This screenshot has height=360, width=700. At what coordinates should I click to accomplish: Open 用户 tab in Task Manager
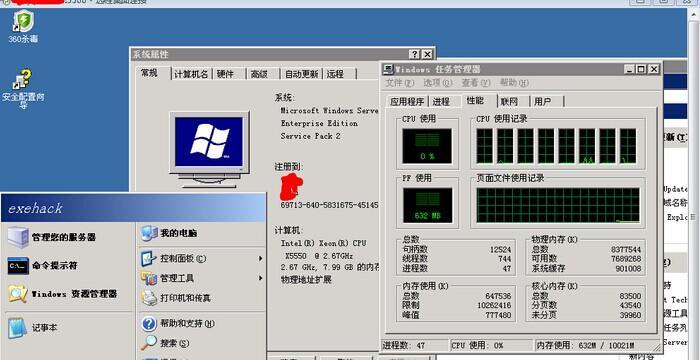tap(542, 102)
